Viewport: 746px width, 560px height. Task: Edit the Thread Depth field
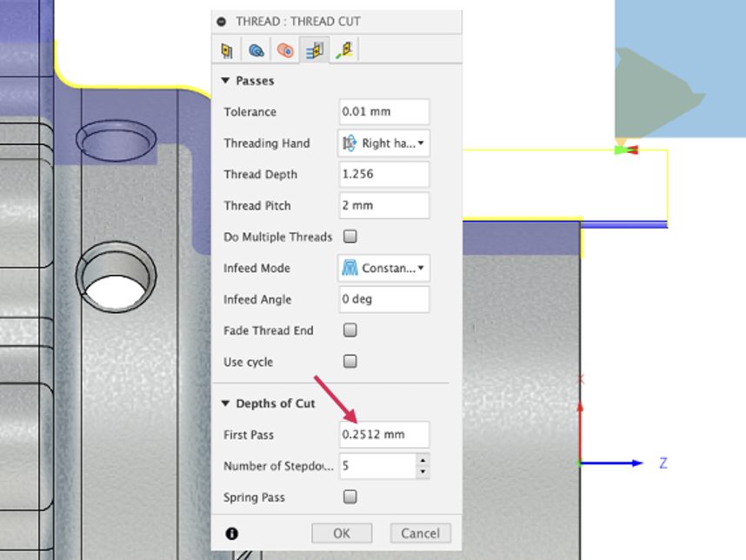pyautogui.click(x=384, y=174)
